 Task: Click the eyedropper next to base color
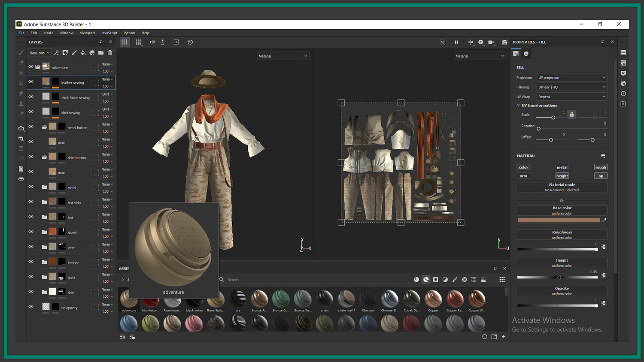click(x=605, y=220)
